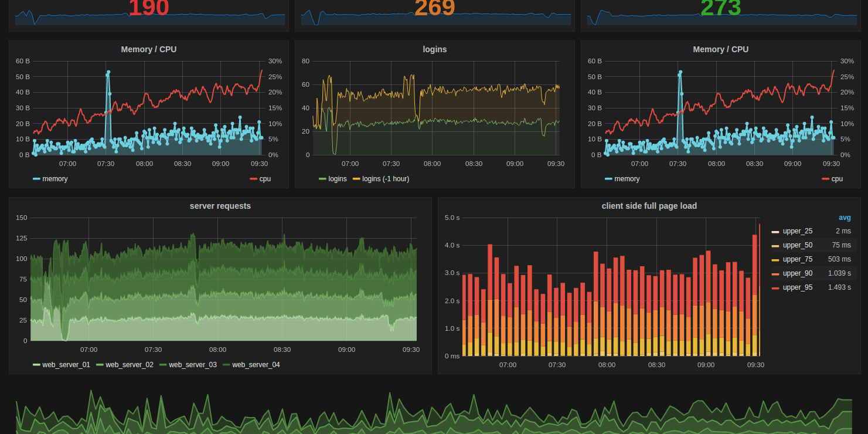Click the 503 ms average value
Screen dimensions: 868x434
pos(839,259)
